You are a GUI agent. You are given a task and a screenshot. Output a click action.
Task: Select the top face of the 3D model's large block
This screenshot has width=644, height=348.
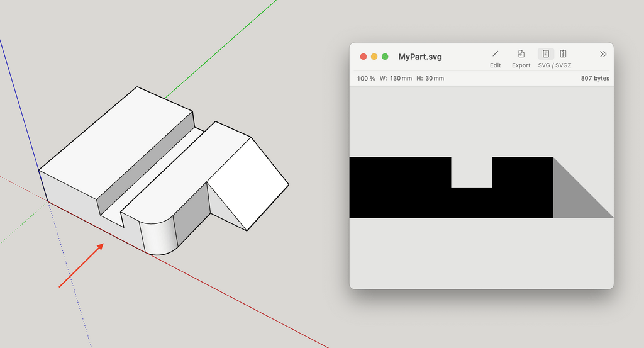pyautogui.click(x=117, y=142)
